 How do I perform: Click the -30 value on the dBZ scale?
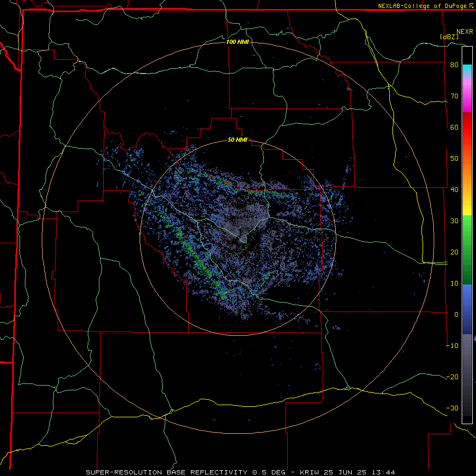click(452, 408)
